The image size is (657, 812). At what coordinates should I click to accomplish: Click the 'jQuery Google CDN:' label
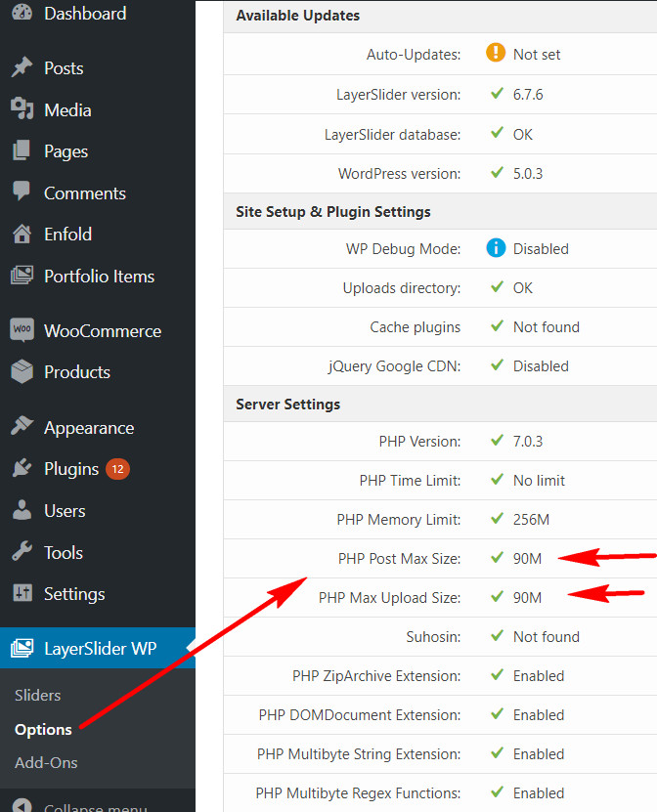point(394,366)
